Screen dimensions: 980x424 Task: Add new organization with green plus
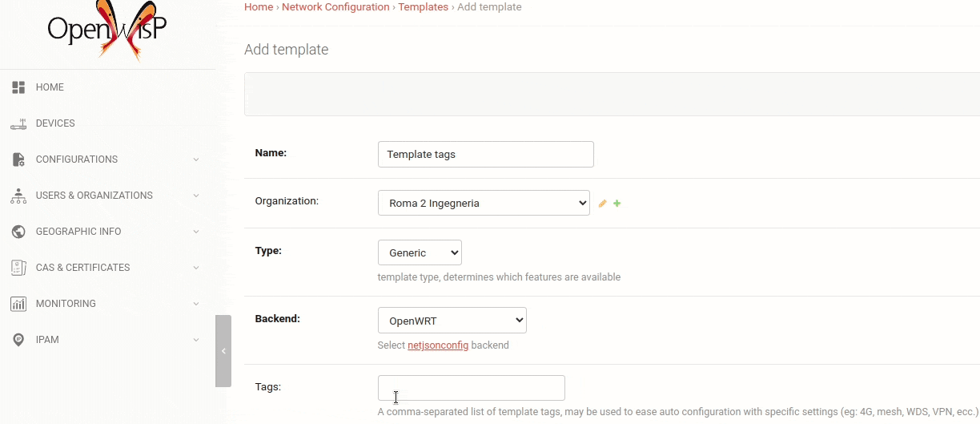617,204
